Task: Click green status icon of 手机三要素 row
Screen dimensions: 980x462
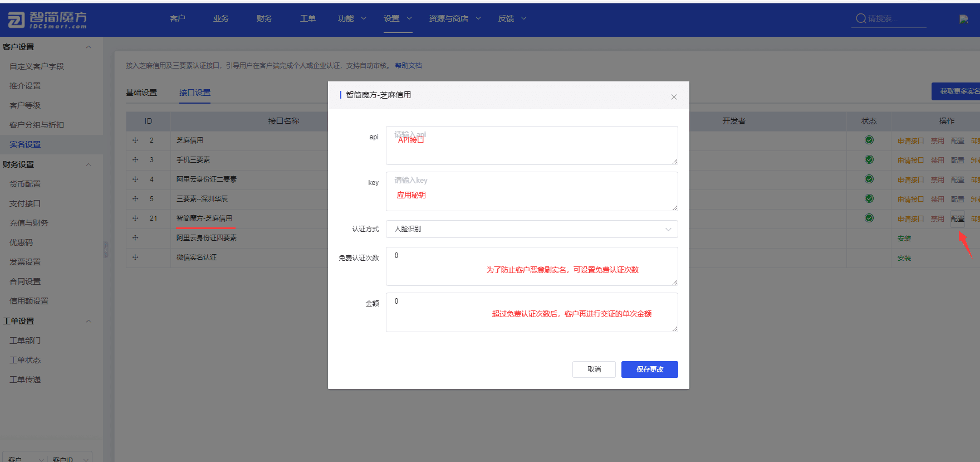Action: pyautogui.click(x=869, y=159)
